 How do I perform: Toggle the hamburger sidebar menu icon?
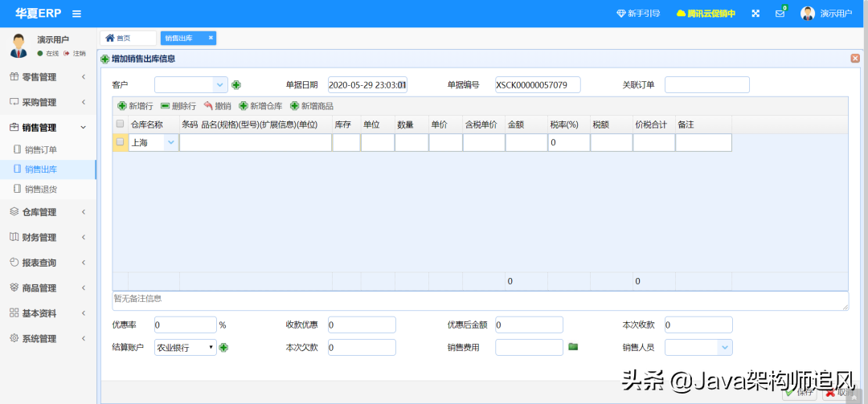(76, 14)
